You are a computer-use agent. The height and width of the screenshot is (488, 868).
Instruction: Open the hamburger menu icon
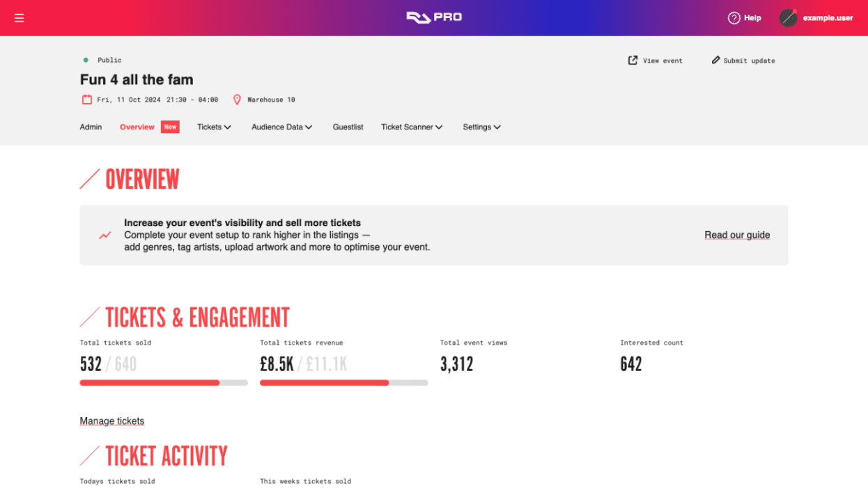(19, 18)
